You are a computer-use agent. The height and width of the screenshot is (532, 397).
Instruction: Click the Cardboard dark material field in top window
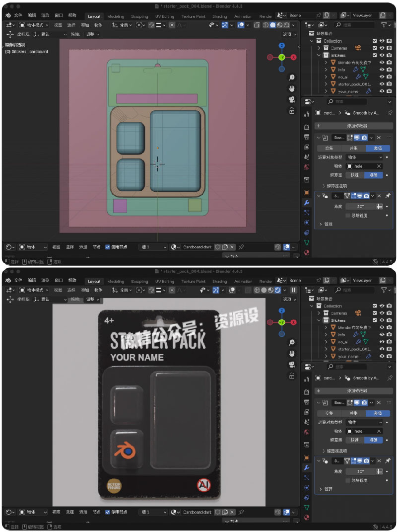point(197,247)
